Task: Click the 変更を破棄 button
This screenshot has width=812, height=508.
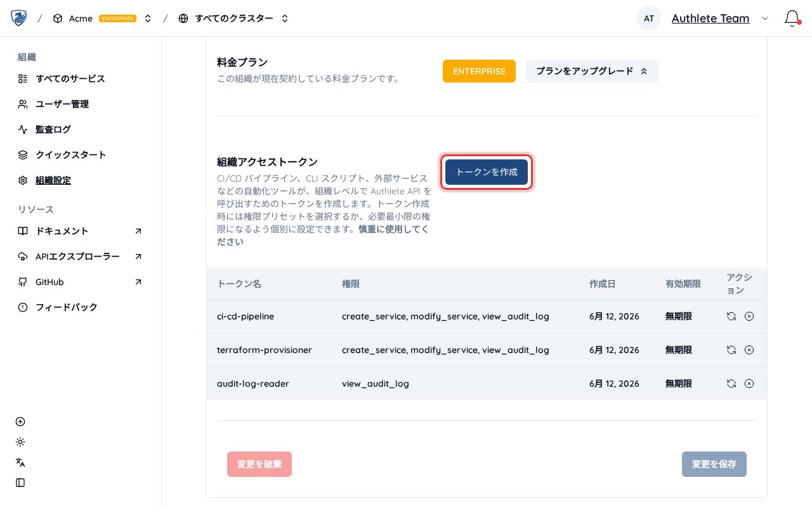Action: [259, 464]
